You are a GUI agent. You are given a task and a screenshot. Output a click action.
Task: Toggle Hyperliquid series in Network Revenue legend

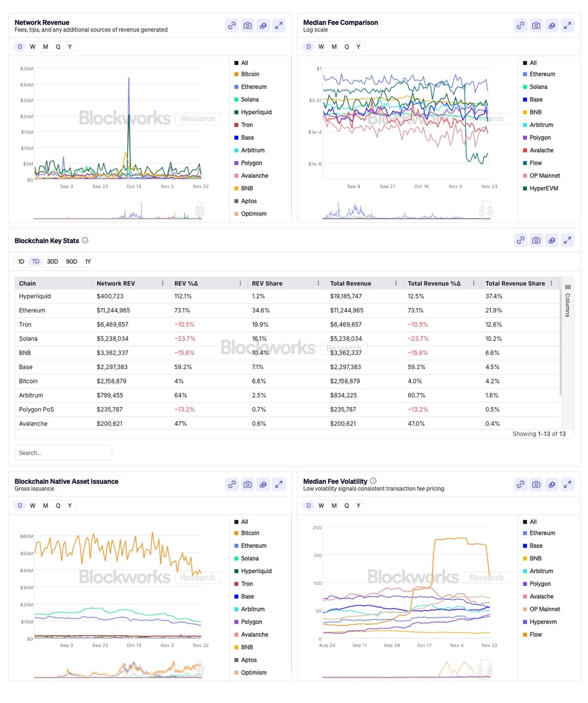[256, 112]
